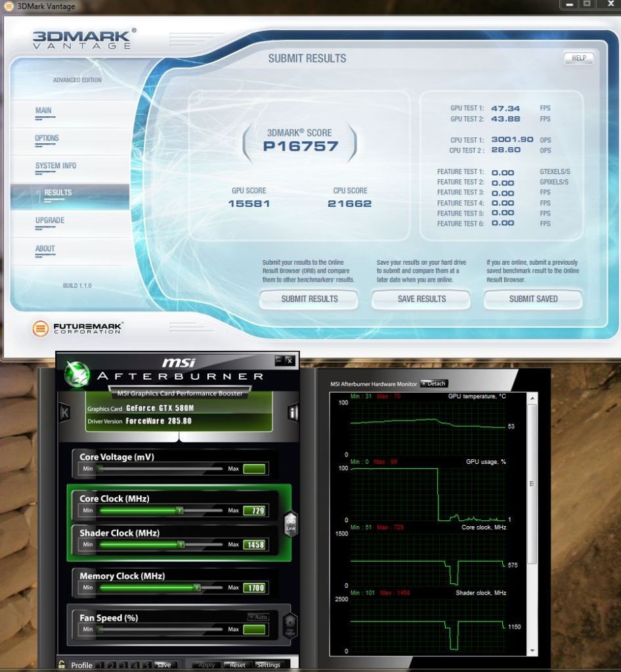Image resolution: width=621 pixels, height=672 pixels.
Task: Click the Futuremark Corporation logo
Action: (77, 328)
